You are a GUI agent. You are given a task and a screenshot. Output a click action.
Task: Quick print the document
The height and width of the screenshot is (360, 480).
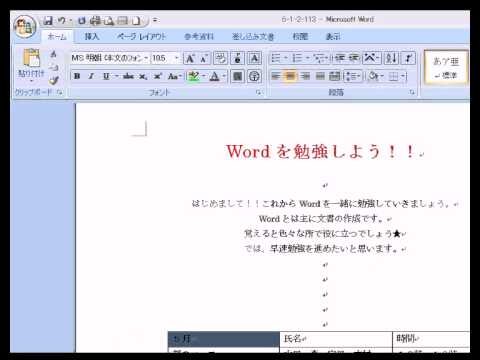pyautogui.click(x=95, y=21)
